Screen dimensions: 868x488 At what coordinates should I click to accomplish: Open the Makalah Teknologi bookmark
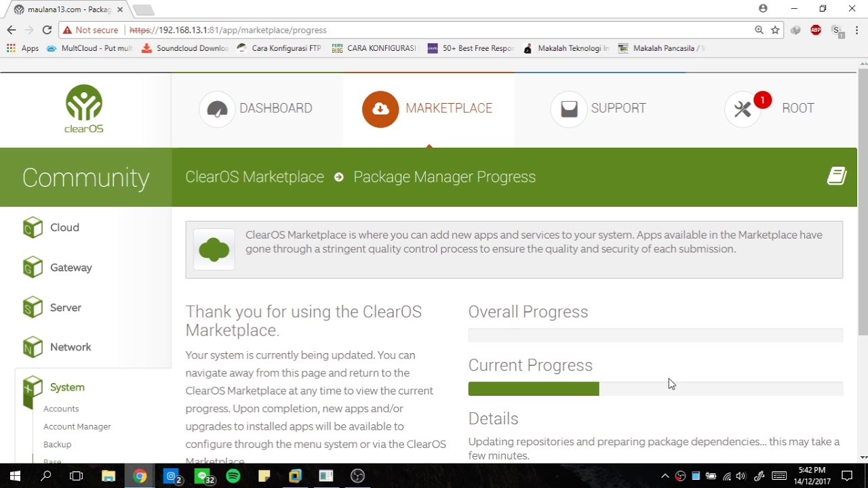(566, 48)
